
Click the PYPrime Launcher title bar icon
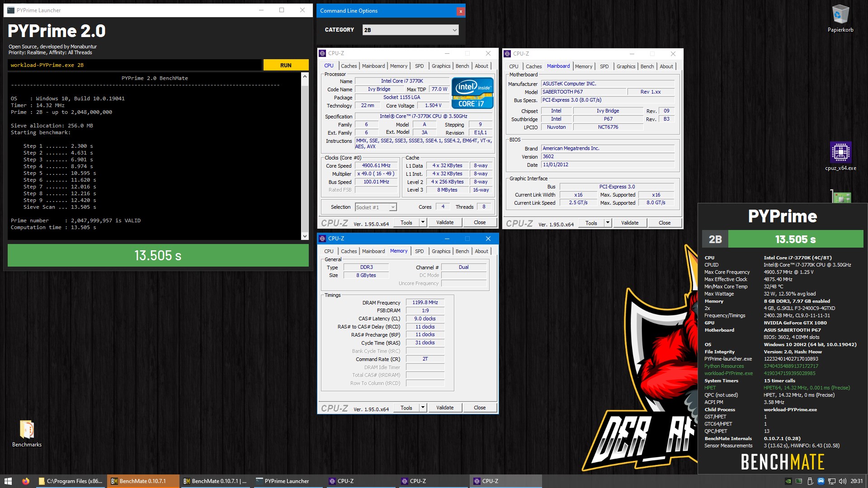pos(11,10)
